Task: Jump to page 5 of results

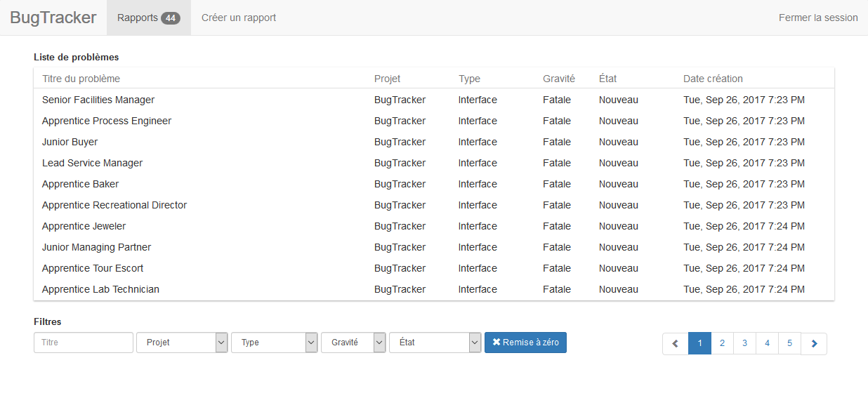Action: [789, 343]
